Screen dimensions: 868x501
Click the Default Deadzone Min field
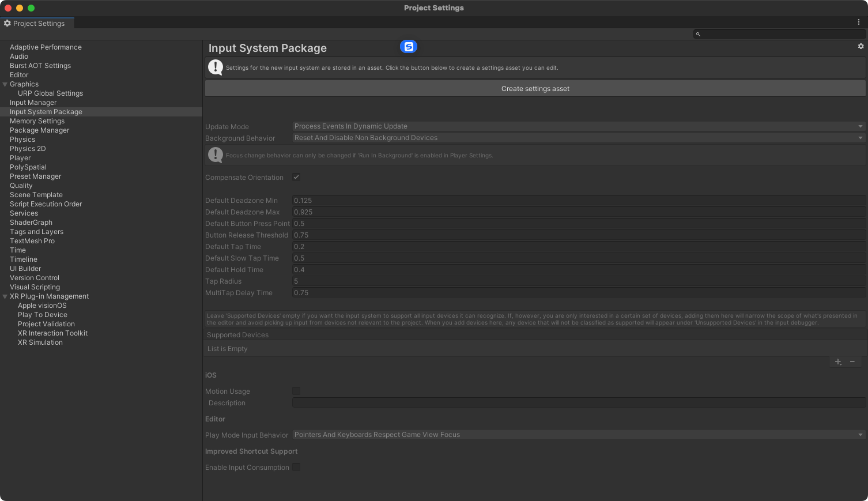pos(578,201)
